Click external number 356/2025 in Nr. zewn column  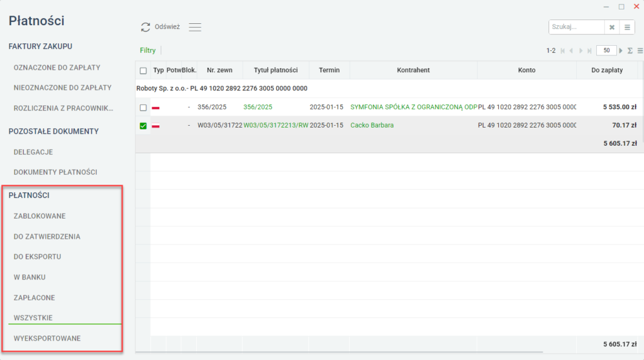[212, 107]
